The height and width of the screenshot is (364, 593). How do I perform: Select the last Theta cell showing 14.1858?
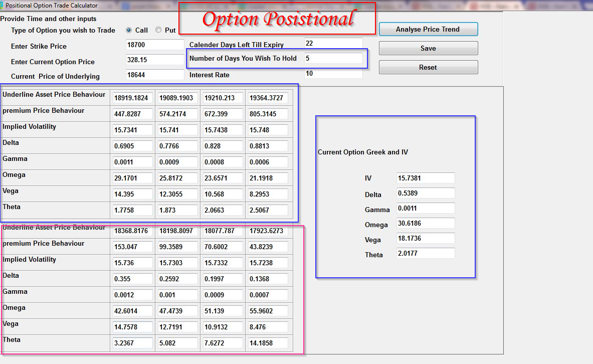[268, 343]
